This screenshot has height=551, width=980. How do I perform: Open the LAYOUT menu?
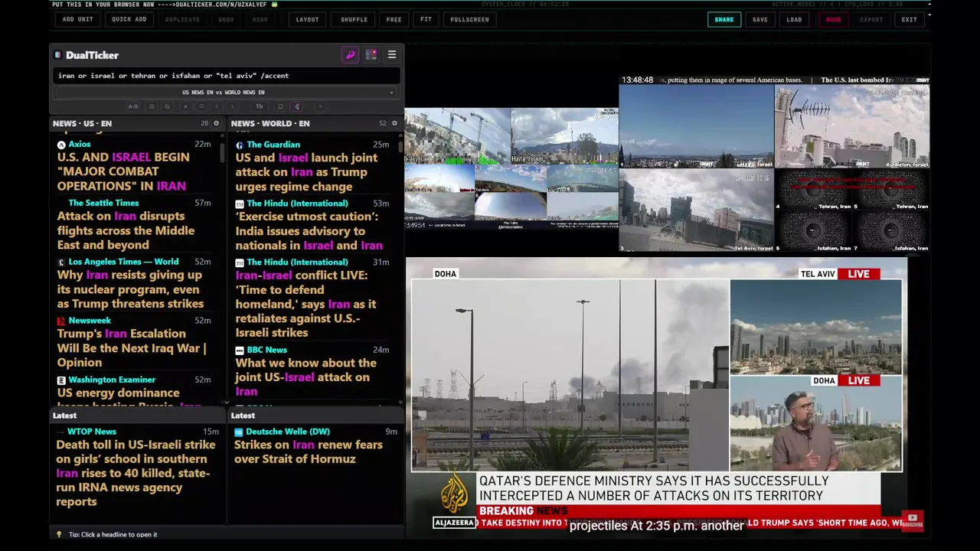coord(307,19)
